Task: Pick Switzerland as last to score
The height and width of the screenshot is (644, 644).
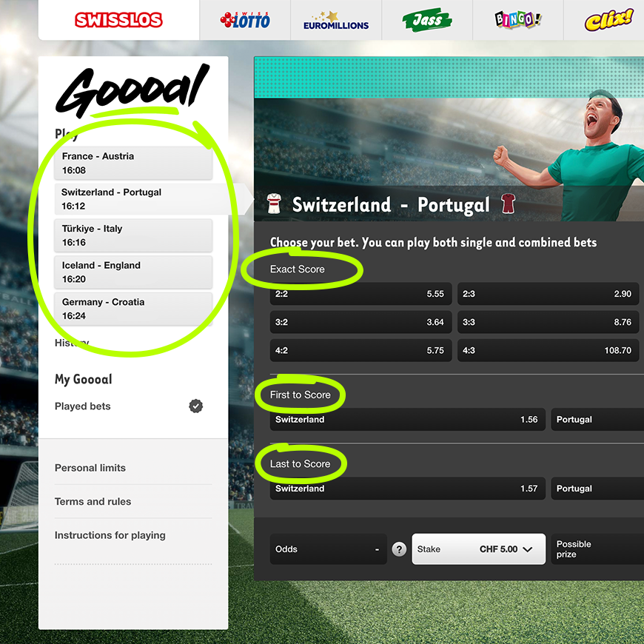Action: [x=407, y=489]
